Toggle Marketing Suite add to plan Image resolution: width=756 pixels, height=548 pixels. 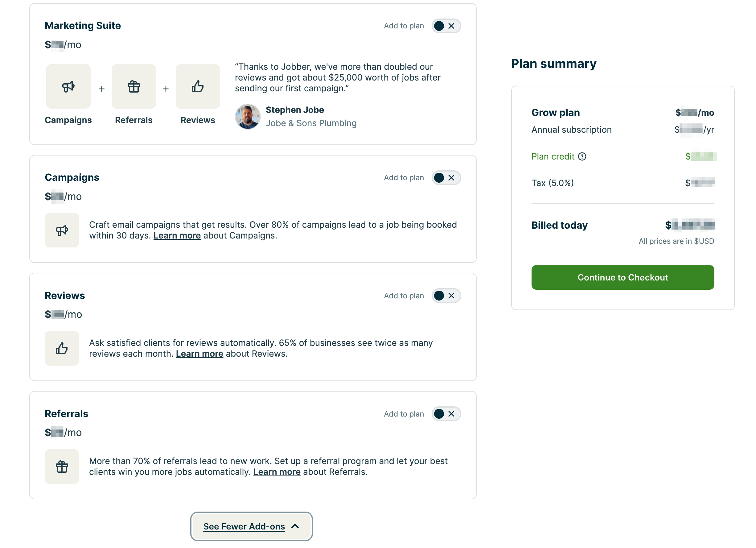click(446, 26)
